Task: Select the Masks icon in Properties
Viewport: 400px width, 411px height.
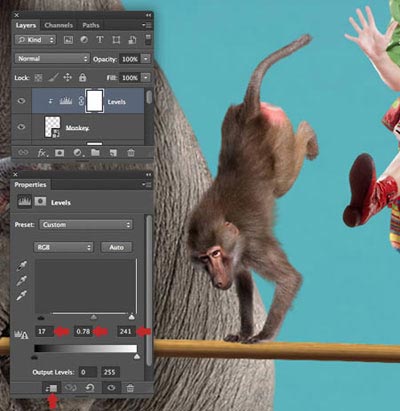Action: [x=40, y=202]
